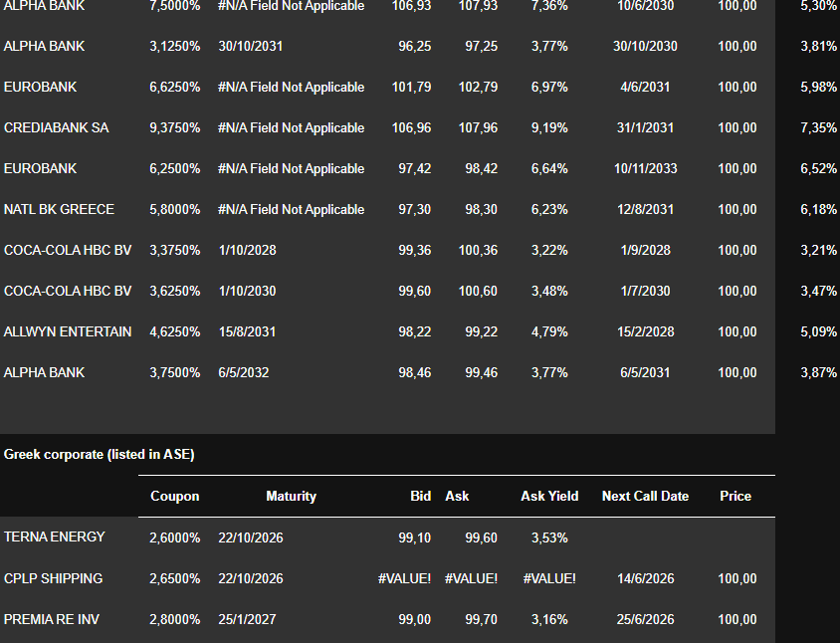Select next call date 31/1/2031
Image resolution: width=840 pixels, height=643 pixels.
[x=645, y=127]
